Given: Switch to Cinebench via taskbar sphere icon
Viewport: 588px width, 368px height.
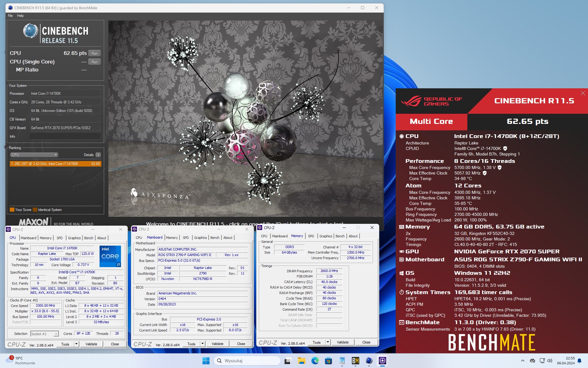Looking at the screenshot, I should coord(369,361).
